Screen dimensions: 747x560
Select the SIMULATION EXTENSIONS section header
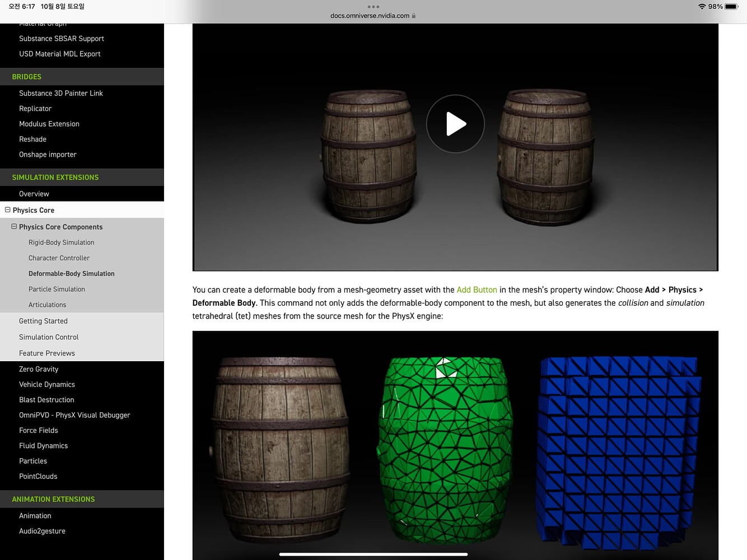pos(55,177)
